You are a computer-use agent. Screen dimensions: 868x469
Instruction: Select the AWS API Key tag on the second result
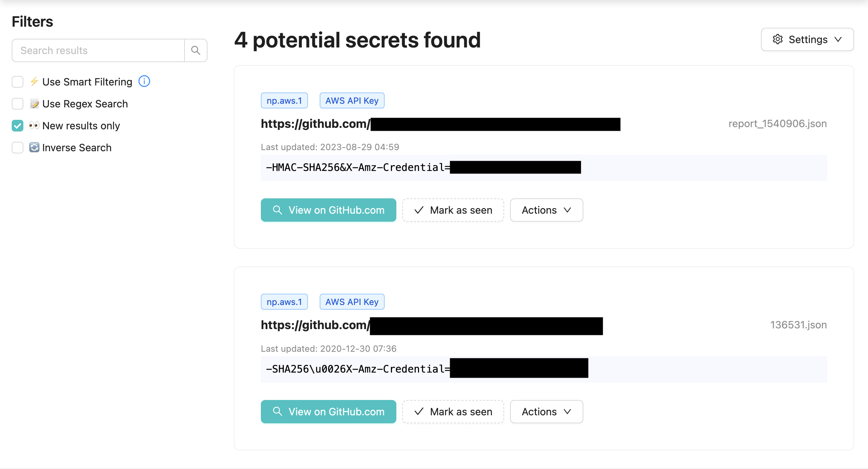tap(352, 301)
